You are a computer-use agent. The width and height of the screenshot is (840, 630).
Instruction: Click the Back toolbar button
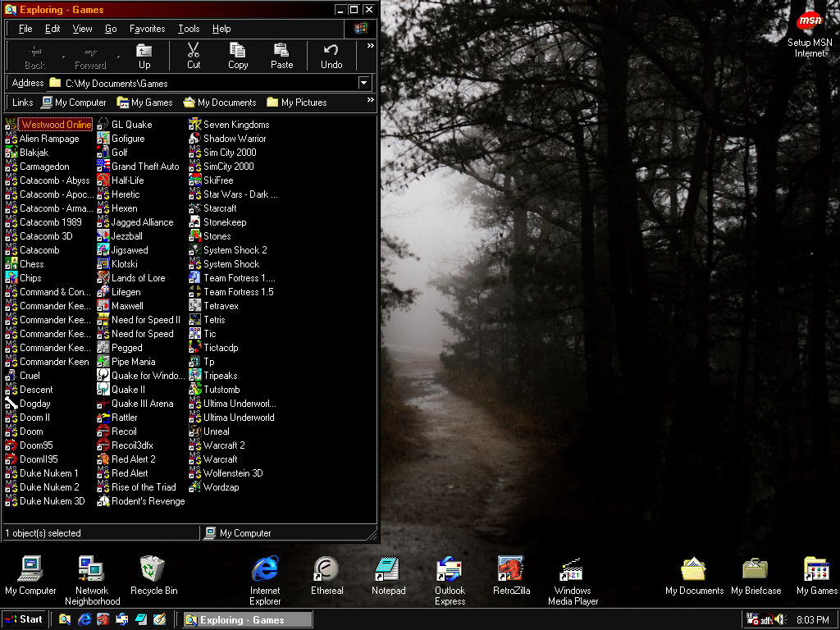pos(34,56)
